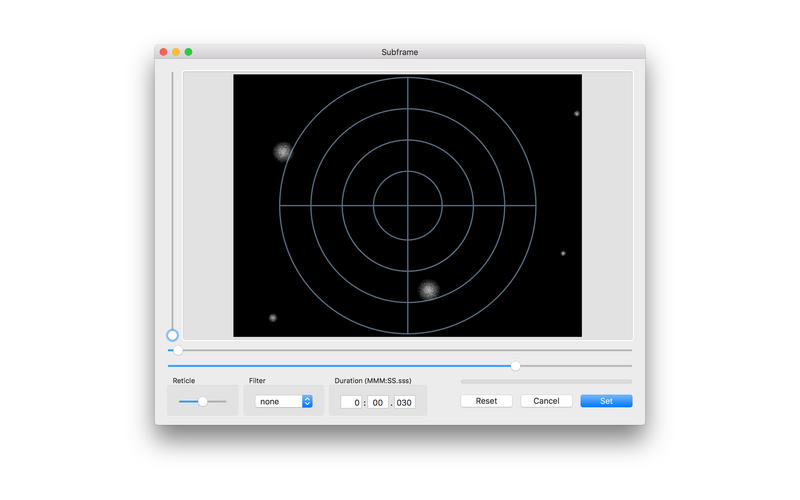Click the upper horizontal slider thumb
Viewport: 800px width, 500px height.
178,350
